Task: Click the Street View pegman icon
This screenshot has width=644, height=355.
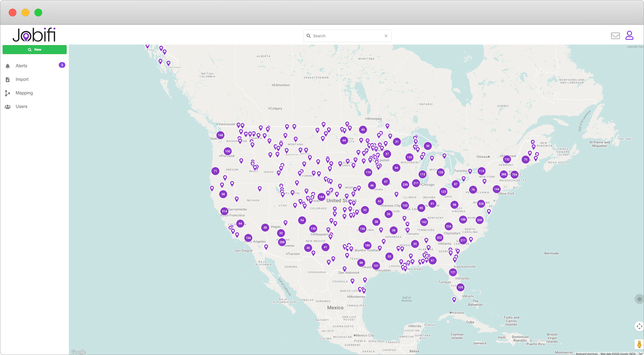Action: pyautogui.click(x=639, y=344)
